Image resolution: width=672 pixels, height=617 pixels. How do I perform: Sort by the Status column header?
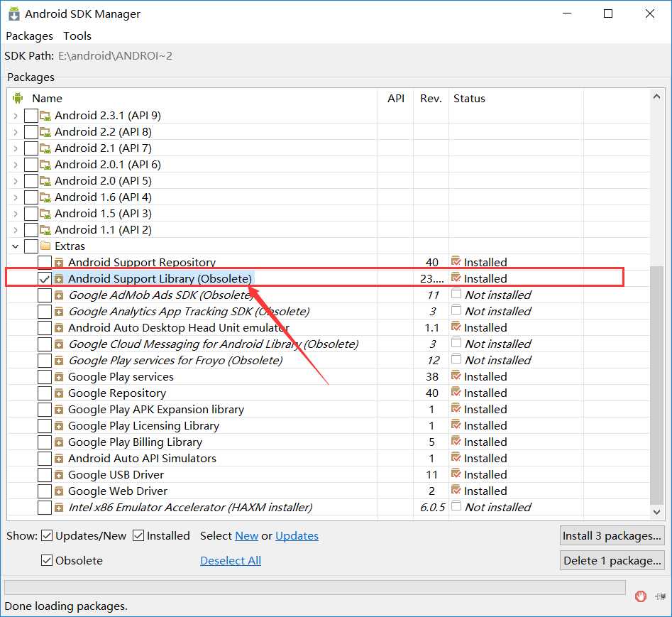(x=469, y=98)
